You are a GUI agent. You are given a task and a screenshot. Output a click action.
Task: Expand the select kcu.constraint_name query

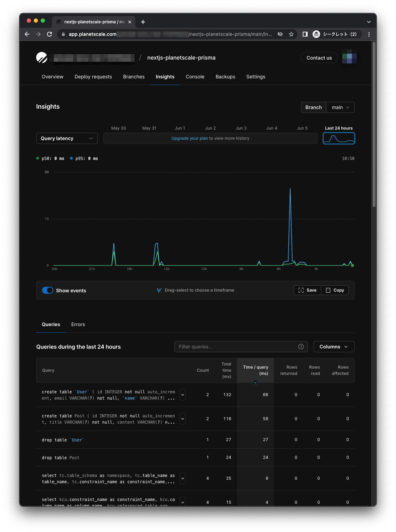pyautogui.click(x=183, y=502)
